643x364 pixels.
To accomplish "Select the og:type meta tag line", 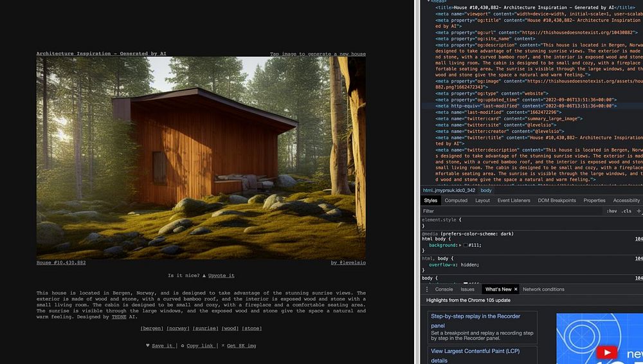I will 492,93.
